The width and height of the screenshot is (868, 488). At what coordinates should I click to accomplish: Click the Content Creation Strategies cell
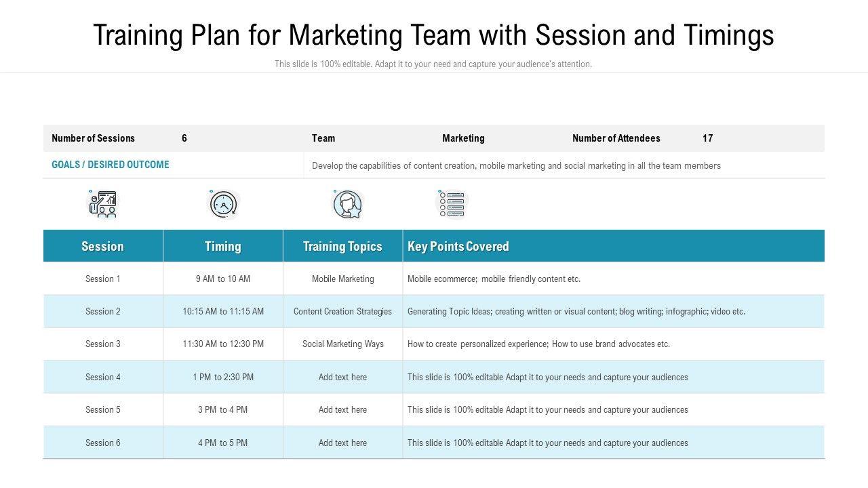(342, 312)
